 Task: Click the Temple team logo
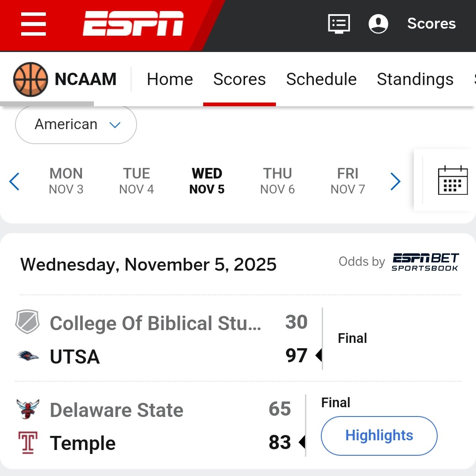[28, 443]
